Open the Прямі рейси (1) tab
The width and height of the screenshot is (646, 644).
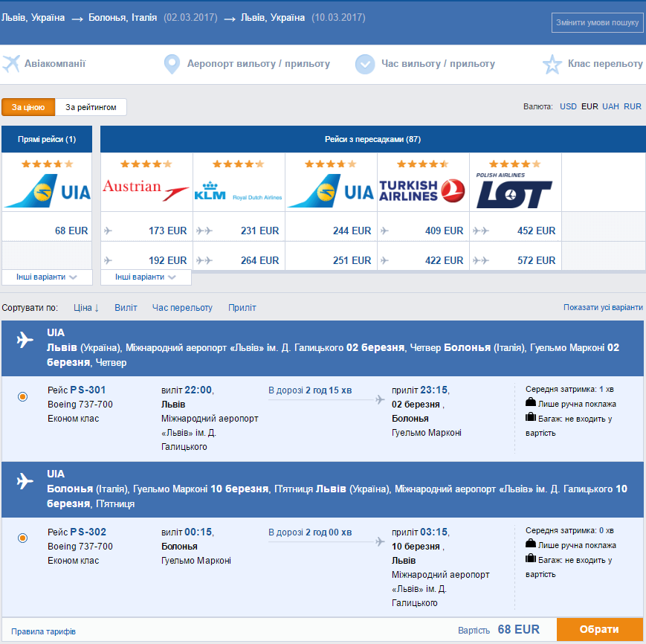[47, 139]
